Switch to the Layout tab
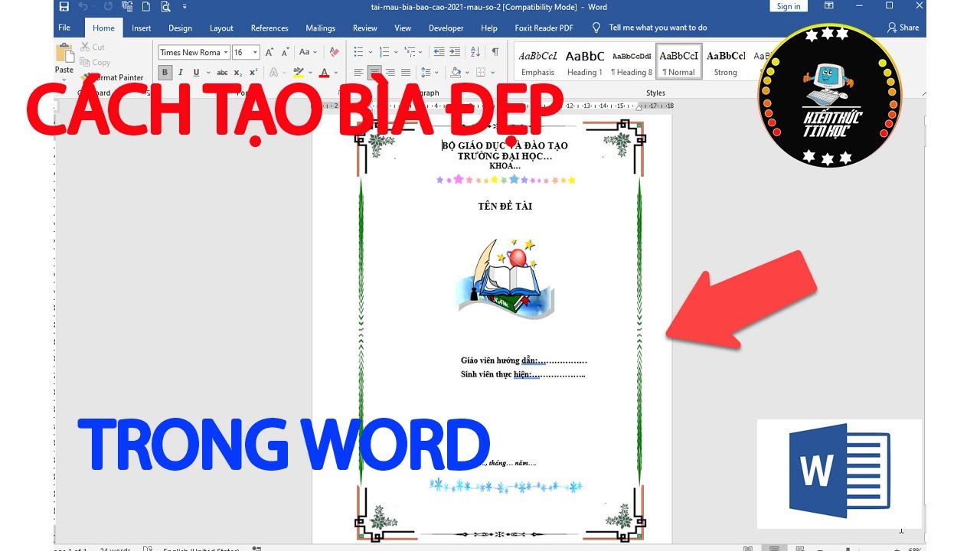 (221, 28)
